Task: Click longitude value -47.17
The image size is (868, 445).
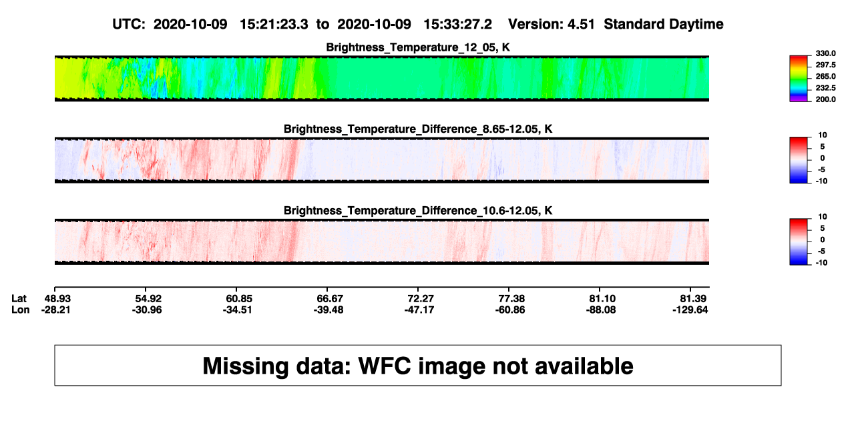Action: [x=419, y=310]
